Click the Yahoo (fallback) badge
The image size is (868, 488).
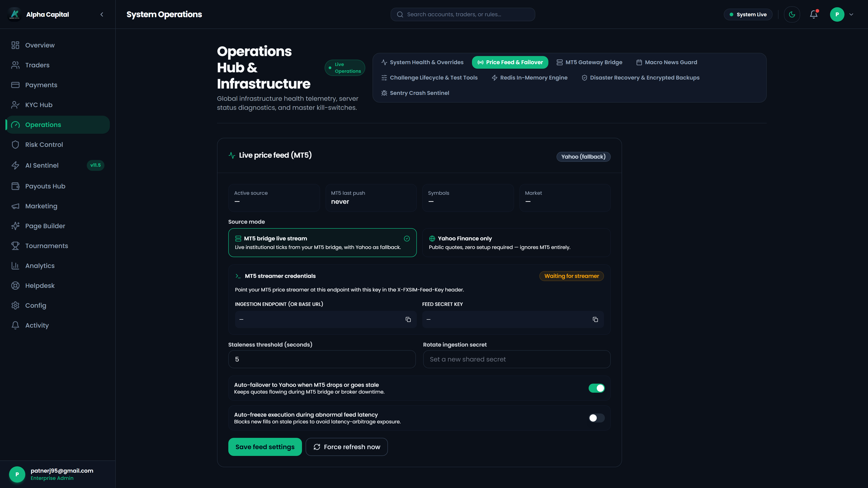583,157
